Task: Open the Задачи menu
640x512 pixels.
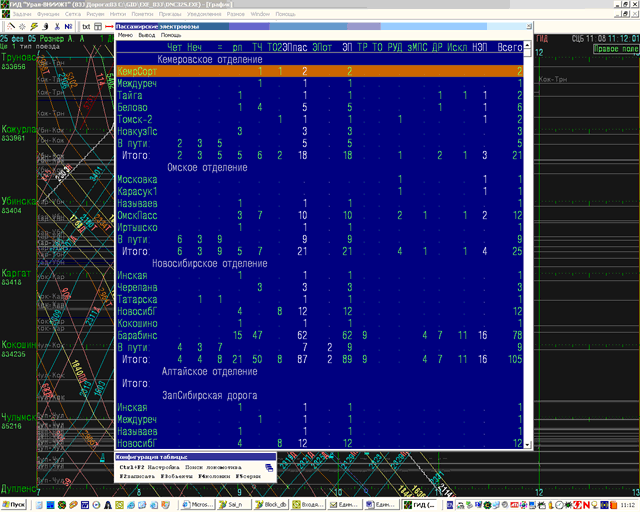Action: pos(23,15)
